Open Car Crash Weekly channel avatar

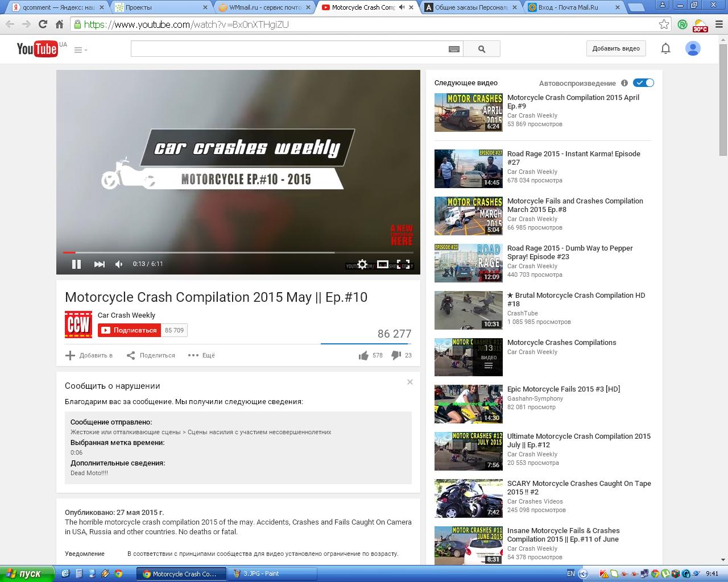point(78,325)
